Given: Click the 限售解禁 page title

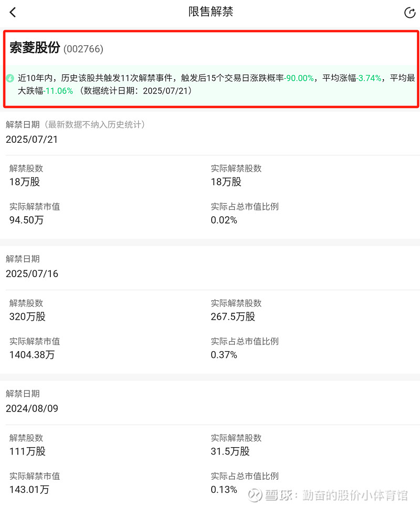Looking at the screenshot, I should (x=211, y=12).
